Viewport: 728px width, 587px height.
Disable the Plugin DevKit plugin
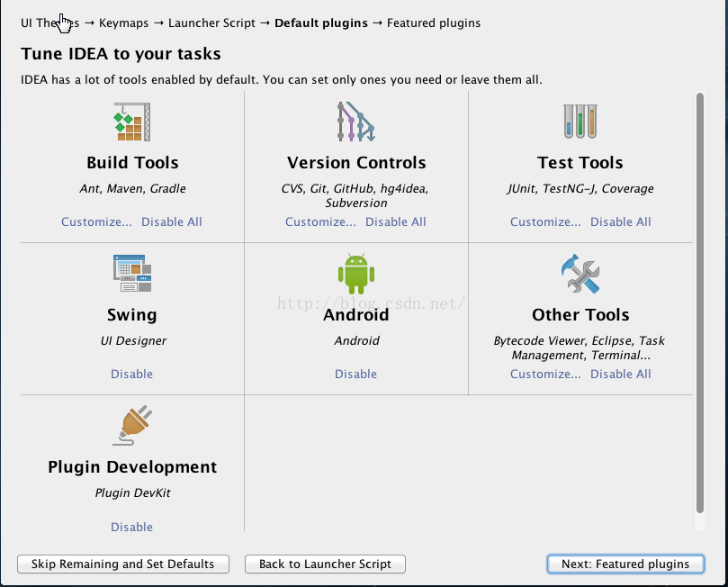coord(132,527)
